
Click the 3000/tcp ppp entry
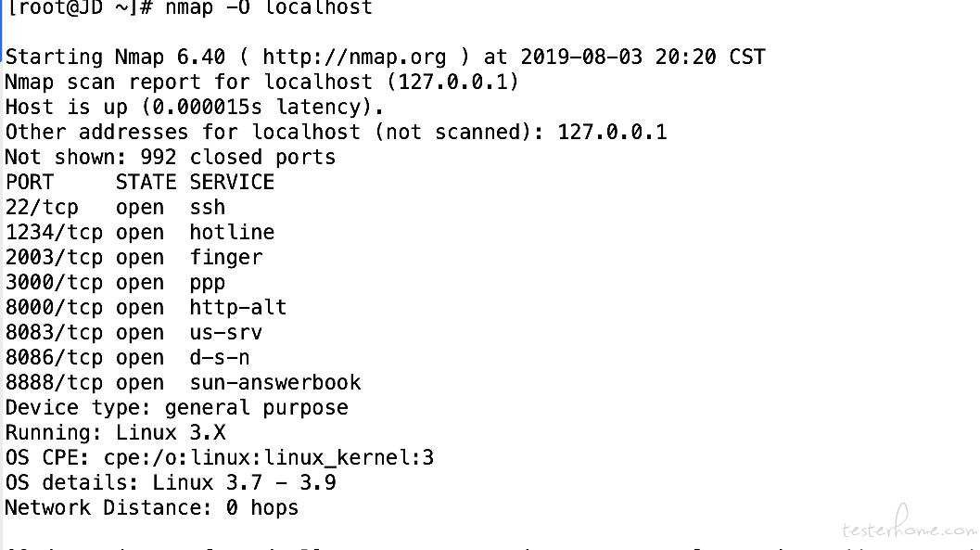click(115, 283)
